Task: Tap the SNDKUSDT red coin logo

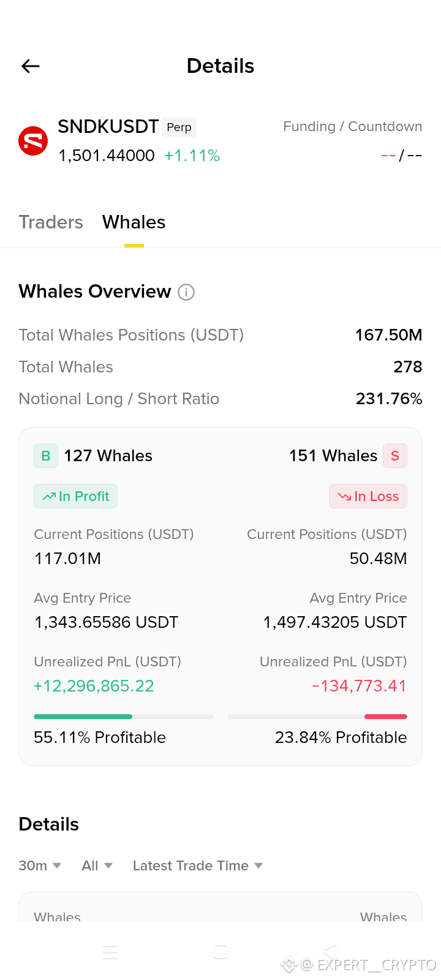Action: (33, 141)
